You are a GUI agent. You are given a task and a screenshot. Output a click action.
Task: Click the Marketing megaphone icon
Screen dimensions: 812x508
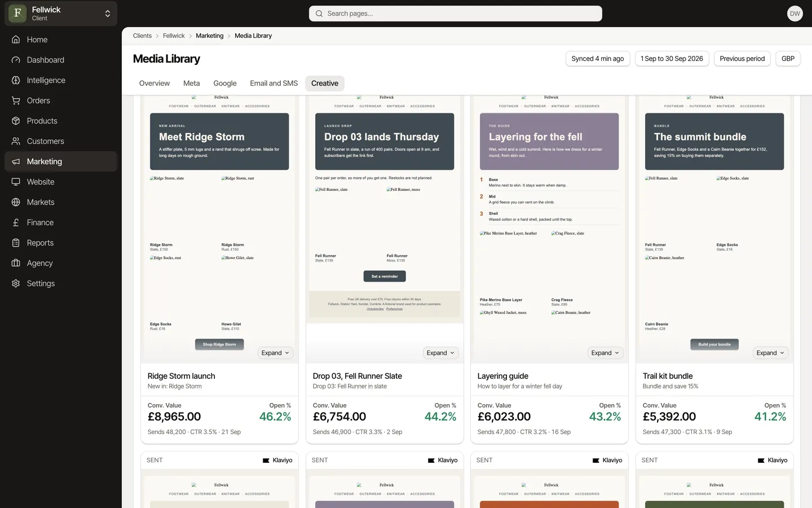click(x=16, y=161)
